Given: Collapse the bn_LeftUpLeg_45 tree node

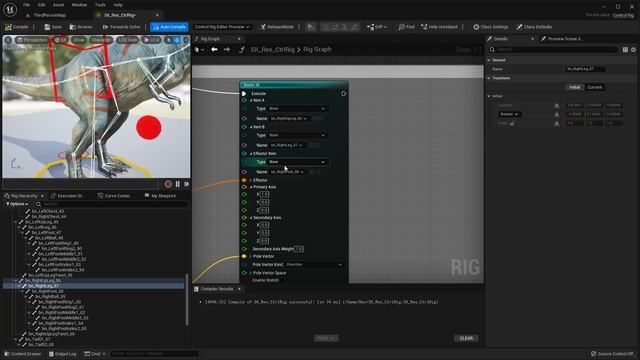Looking at the screenshot, I should click(x=16, y=222).
